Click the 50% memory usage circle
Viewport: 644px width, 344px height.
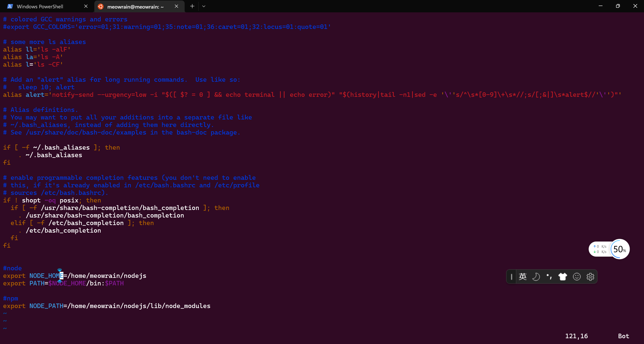pyautogui.click(x=620, y=249)
